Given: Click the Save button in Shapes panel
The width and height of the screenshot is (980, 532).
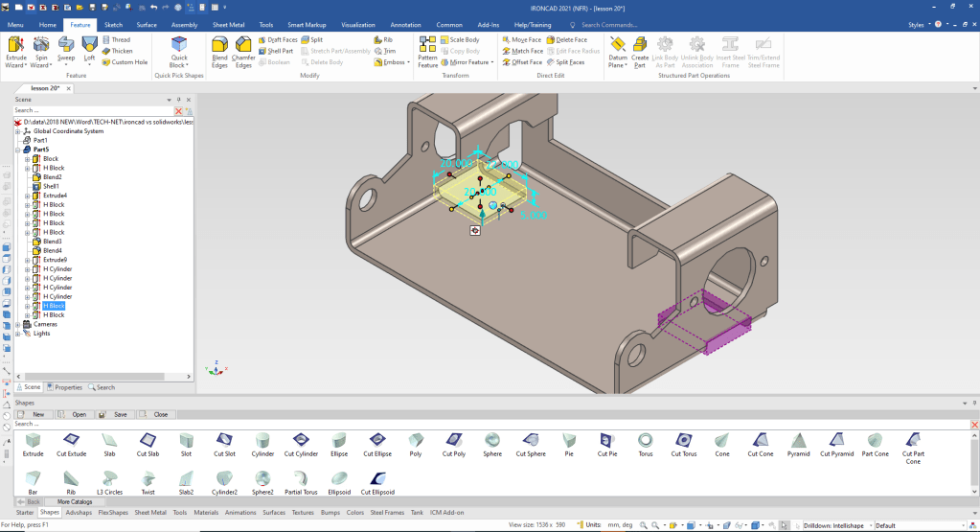Looking at the screenshot, I should coord(115,414).
